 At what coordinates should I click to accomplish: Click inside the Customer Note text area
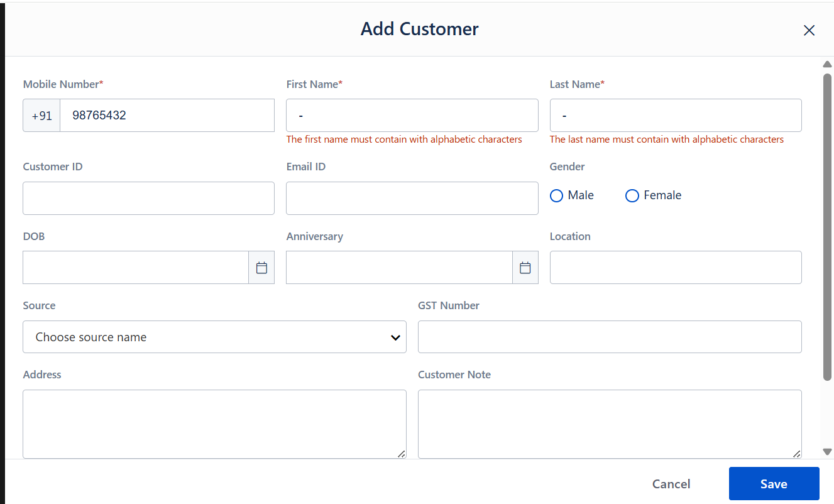tap(610, 424)
